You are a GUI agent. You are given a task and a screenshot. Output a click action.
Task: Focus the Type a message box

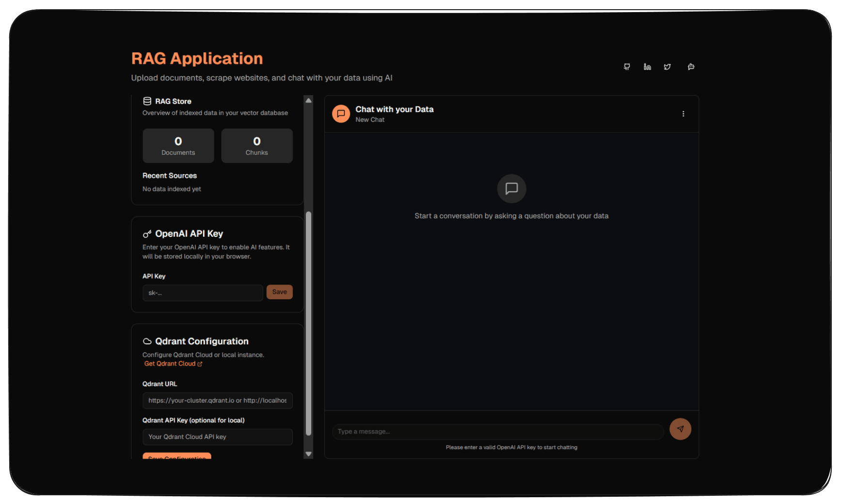[498, 431]
